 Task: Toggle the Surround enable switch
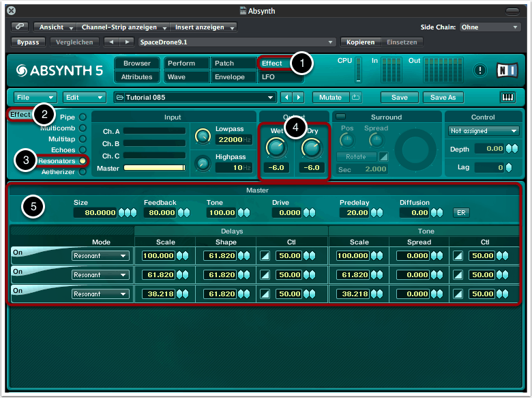point(340,117)
